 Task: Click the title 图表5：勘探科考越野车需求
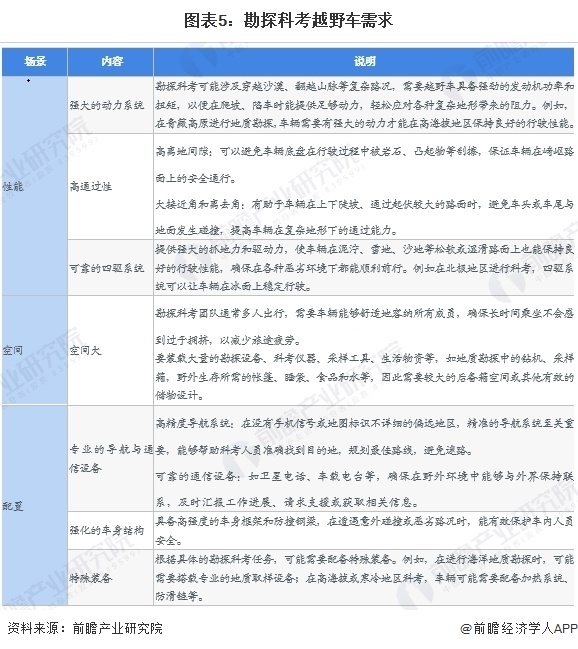tap(288, 21)
